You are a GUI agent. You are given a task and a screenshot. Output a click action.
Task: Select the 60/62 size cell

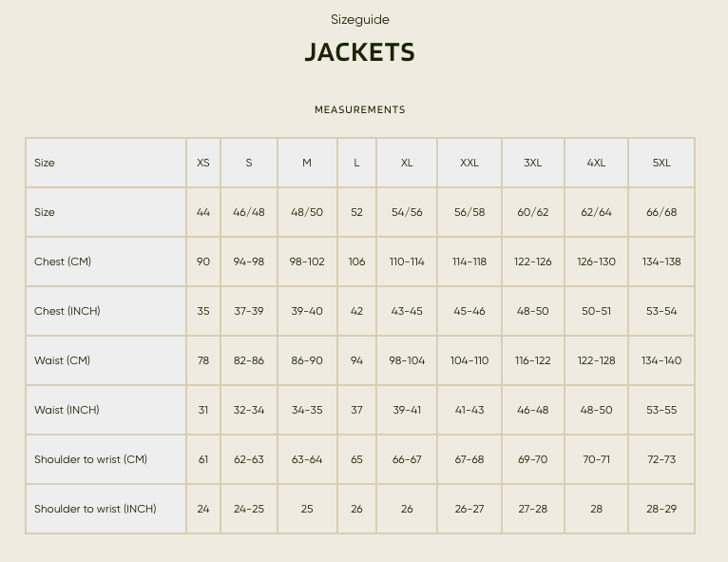coord(533,212)
